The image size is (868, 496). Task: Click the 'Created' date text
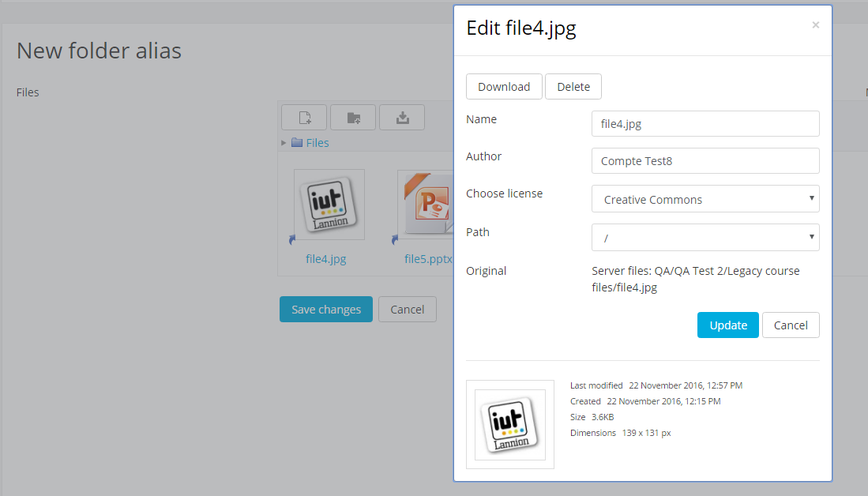(645, 401)
